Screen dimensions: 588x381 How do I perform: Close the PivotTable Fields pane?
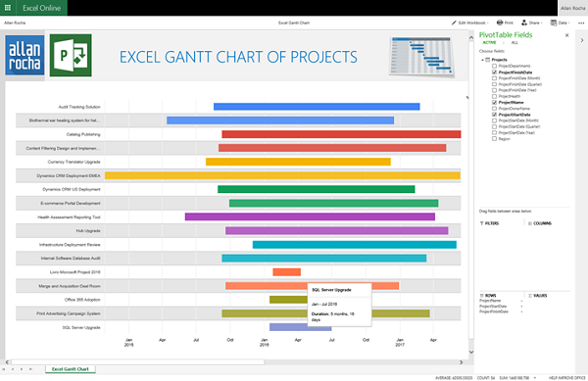tap(567, 35)
